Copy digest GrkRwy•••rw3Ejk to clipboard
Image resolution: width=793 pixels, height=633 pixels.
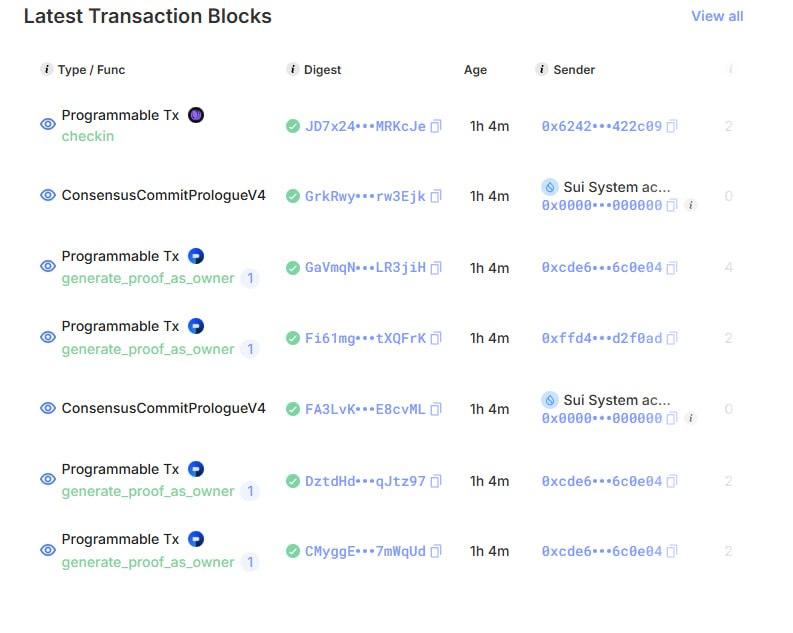(x=436, y=197)
